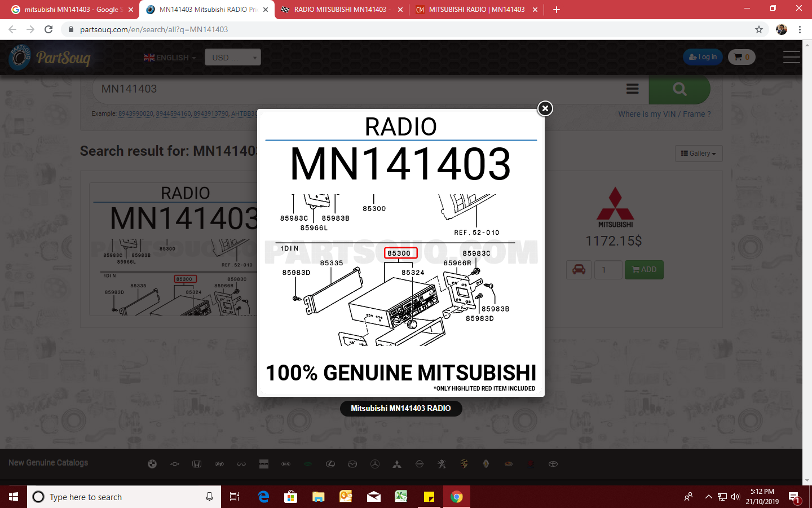
Task: Open Excel from the taskbar
Action: click(401, 497)
